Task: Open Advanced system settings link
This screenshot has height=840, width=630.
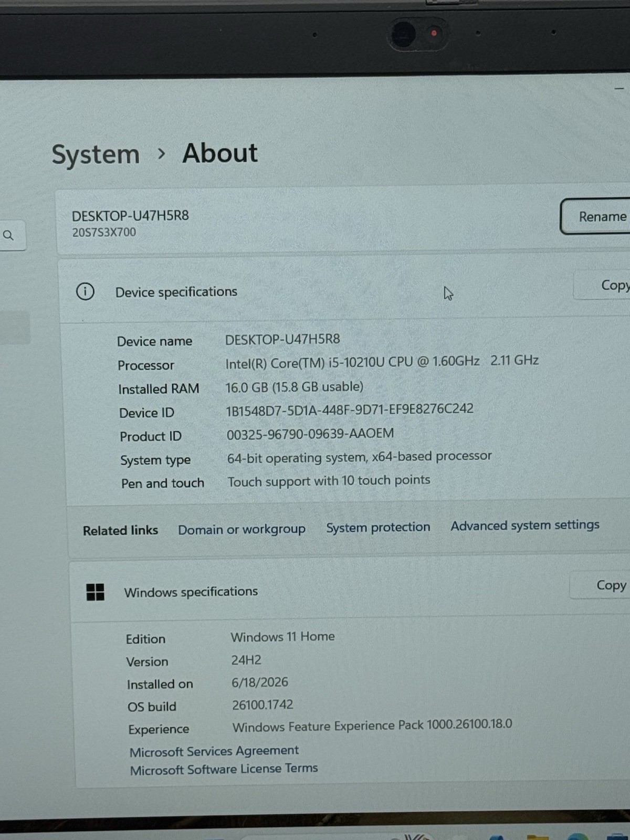Action: (525, 525)
